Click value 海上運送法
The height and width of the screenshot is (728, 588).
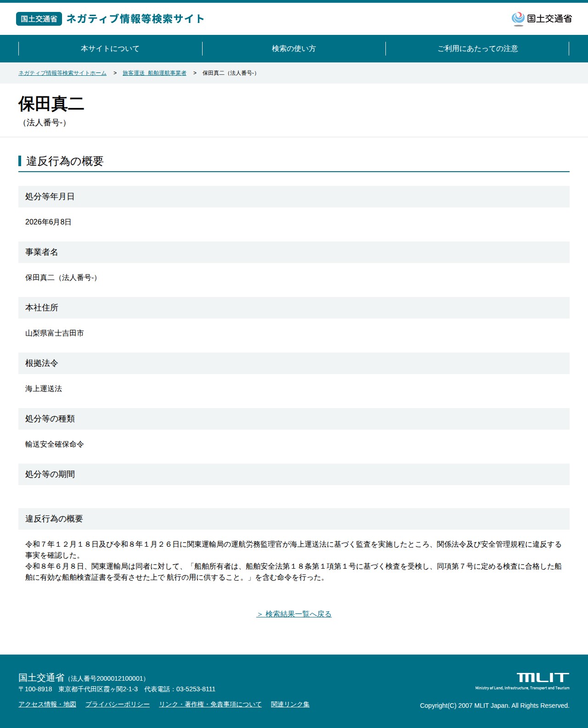pyautogui.click(x=44, y=389)
